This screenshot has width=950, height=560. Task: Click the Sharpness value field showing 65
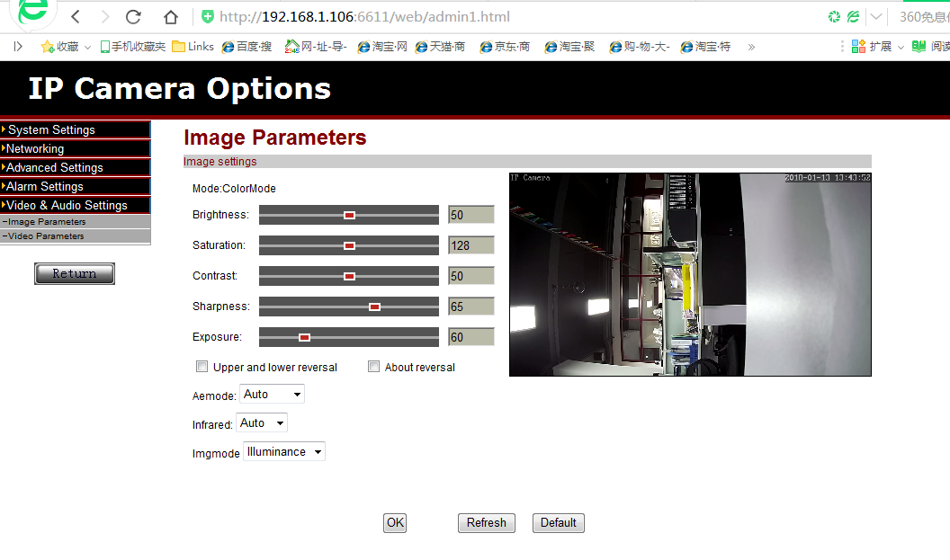coord(471,307)
